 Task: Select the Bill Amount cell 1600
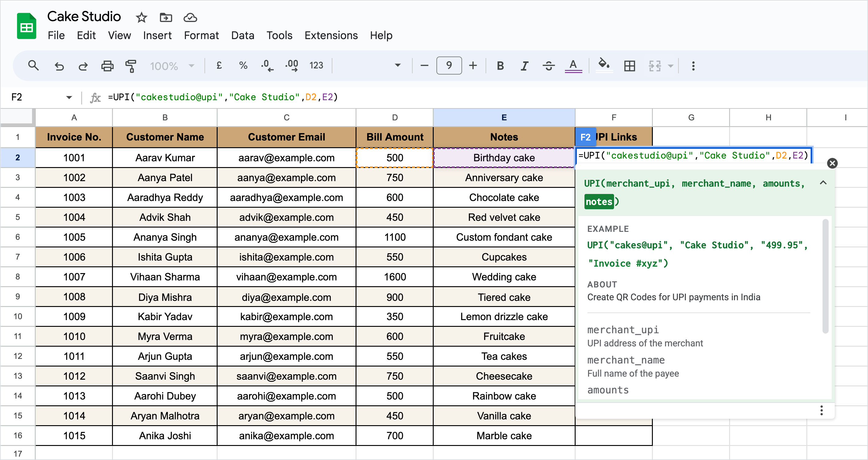[395, 277]
